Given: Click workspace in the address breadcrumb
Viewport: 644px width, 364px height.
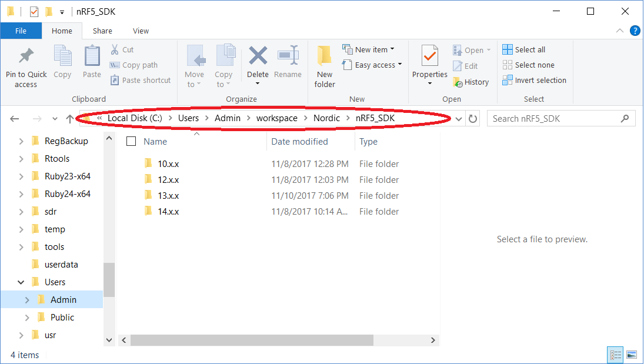Looking at the screenshot, I should pos(277,118).
